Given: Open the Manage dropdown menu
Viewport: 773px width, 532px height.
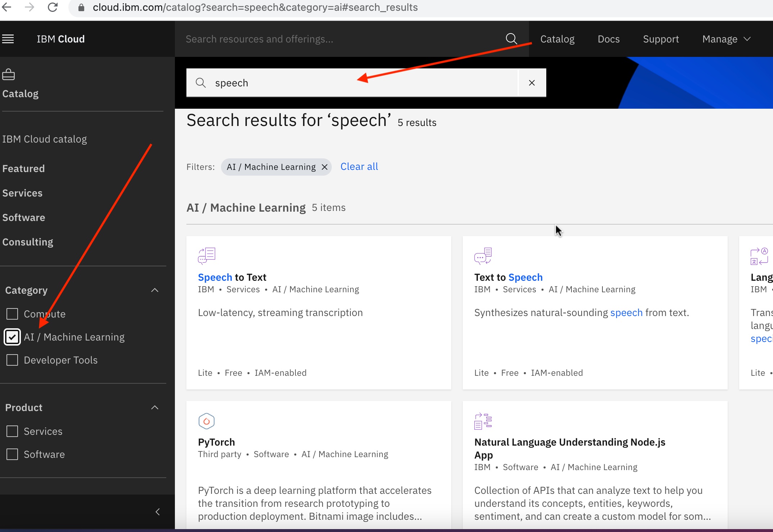Looking at the screenshot, I should (x=726, y=39).
